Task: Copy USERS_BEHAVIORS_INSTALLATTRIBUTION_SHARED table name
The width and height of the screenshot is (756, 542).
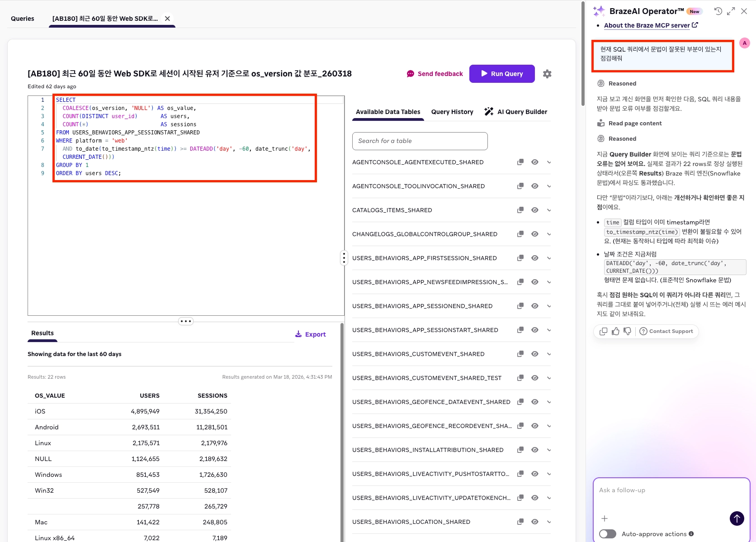Action: coord(520,450)
